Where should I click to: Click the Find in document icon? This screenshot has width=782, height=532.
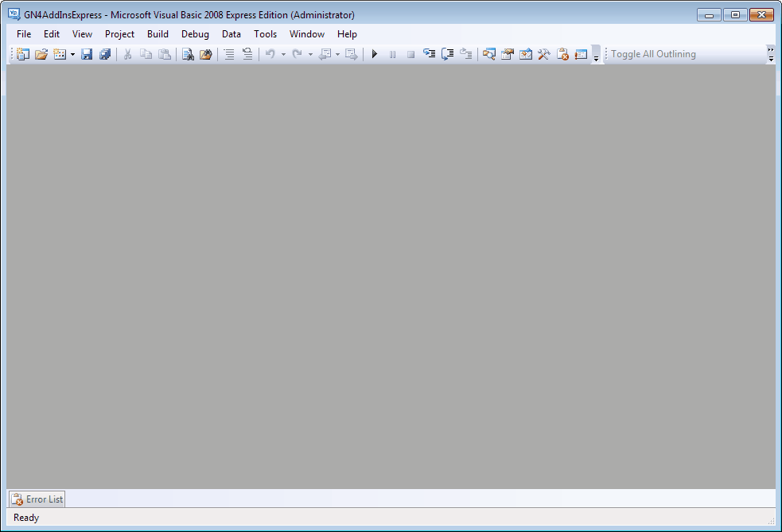click(188, 54)
